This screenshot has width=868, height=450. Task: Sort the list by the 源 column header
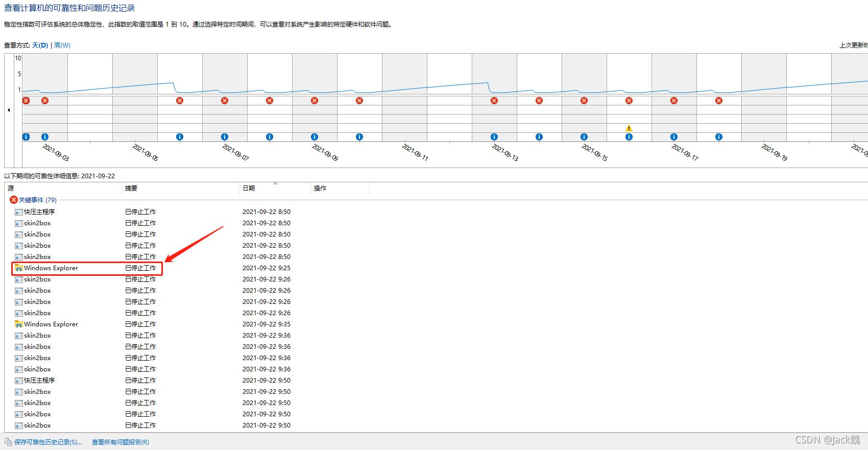(63, 188)
